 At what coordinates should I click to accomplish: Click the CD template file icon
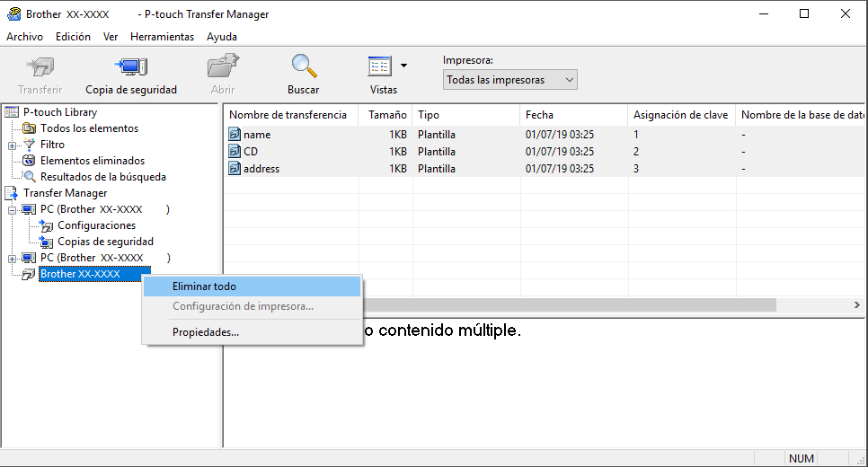(235, 151)
